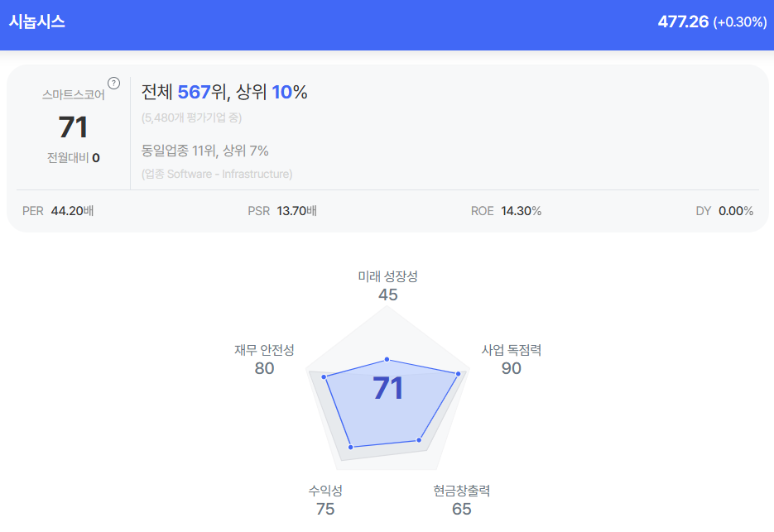Click the 시놉시스 stock title
The width and height of the screenshot is (774, 532).
tap(37, 22)
